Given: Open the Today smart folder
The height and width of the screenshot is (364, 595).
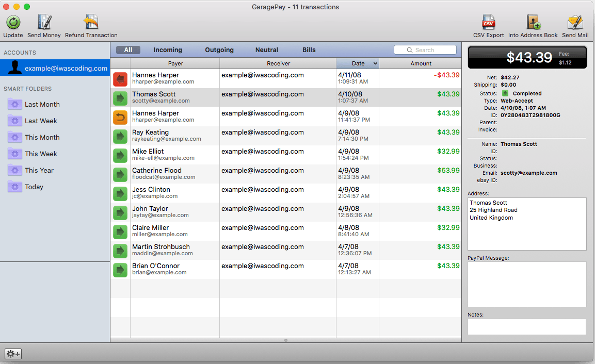Looking at the screenshot, I should pyautogui.click(x=34, y=187).
